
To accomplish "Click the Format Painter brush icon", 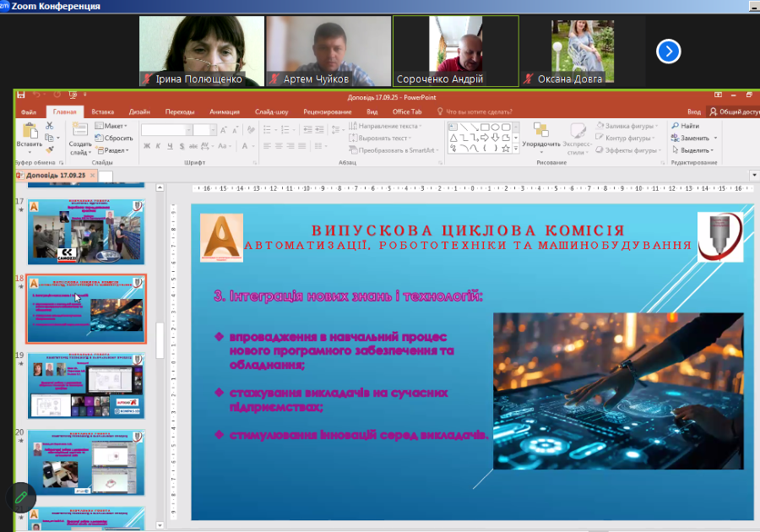I will (49, 149).
